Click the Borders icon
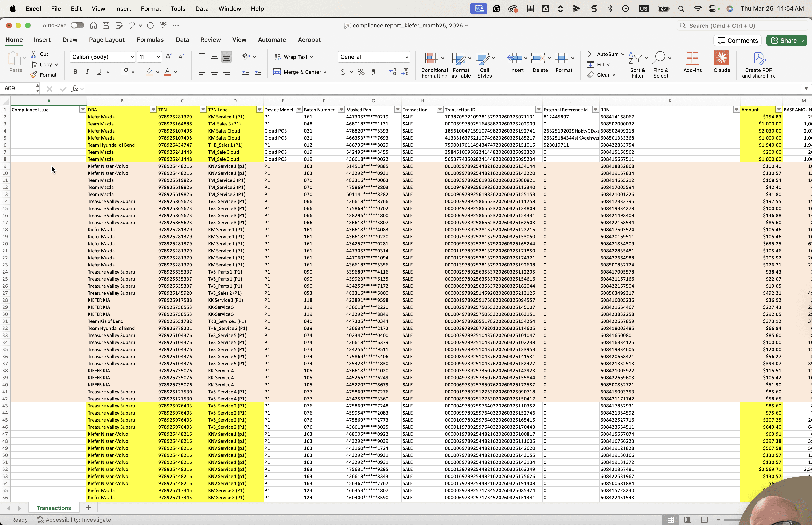 (124, 72)
